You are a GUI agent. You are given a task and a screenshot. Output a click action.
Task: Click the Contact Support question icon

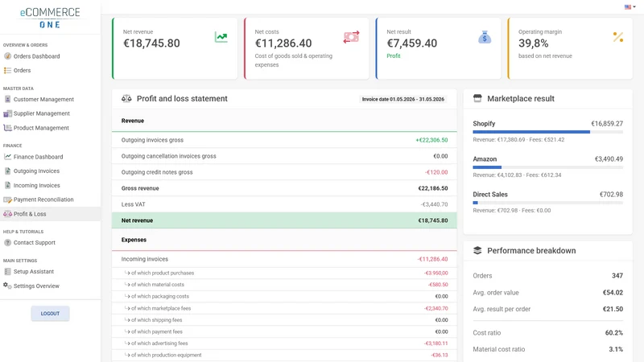tap(7, 243)
